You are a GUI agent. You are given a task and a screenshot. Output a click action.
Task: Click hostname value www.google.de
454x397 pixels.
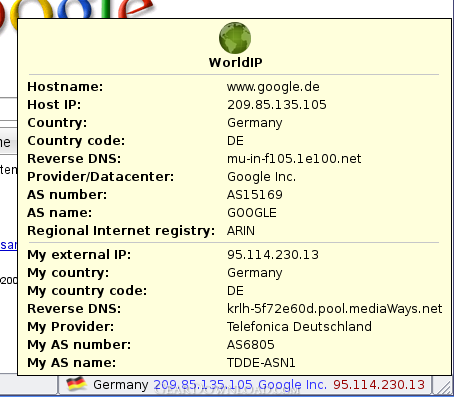[x=273, y=87]
